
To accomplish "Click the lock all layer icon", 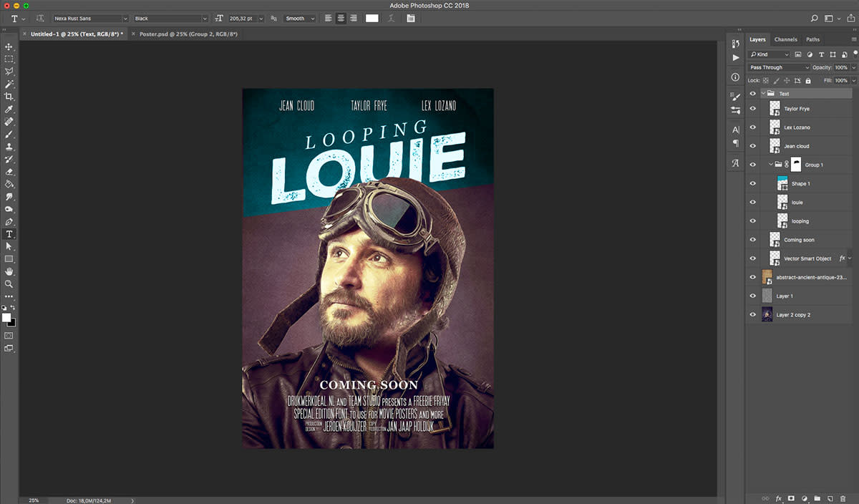I will tap(808, 81).
